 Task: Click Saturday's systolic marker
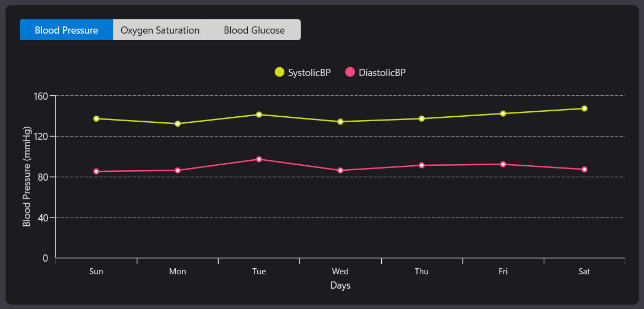[x=585, y=109]
